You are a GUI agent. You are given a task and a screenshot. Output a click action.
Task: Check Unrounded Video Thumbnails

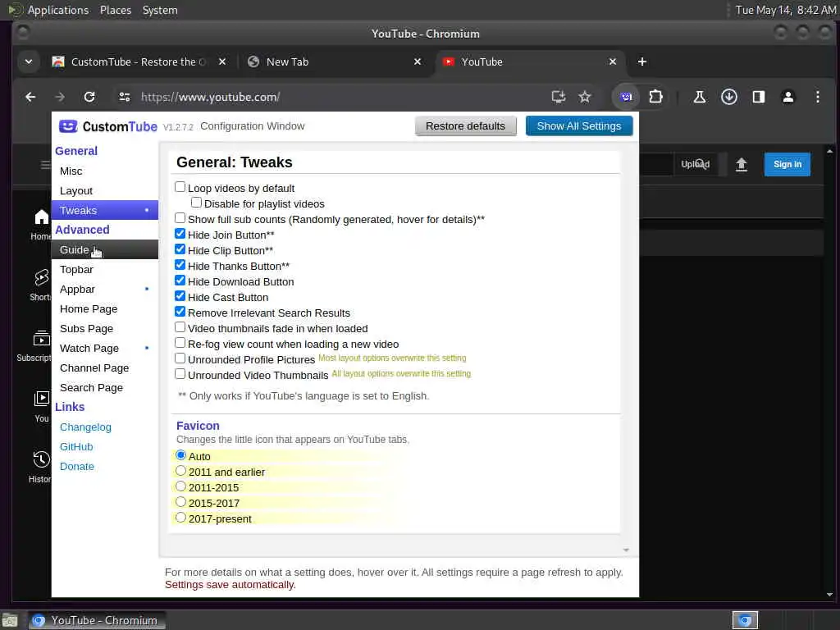click(180, 373)
